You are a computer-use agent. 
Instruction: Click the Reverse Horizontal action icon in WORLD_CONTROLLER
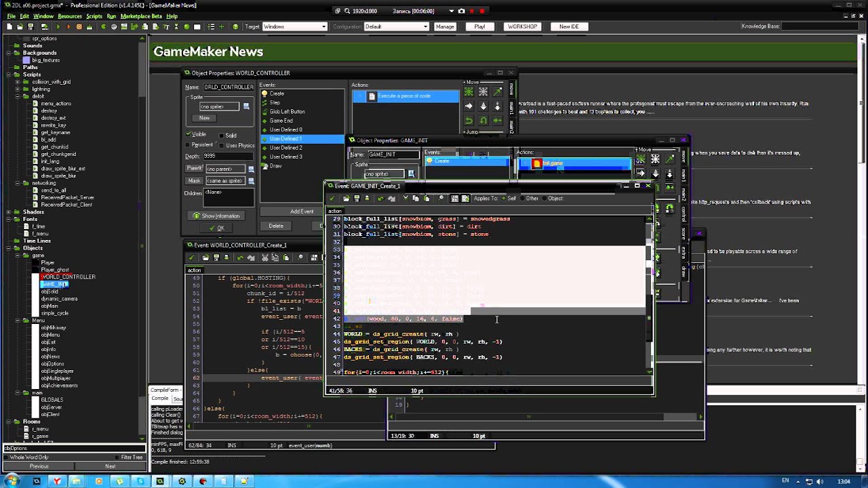coord(469,121)
